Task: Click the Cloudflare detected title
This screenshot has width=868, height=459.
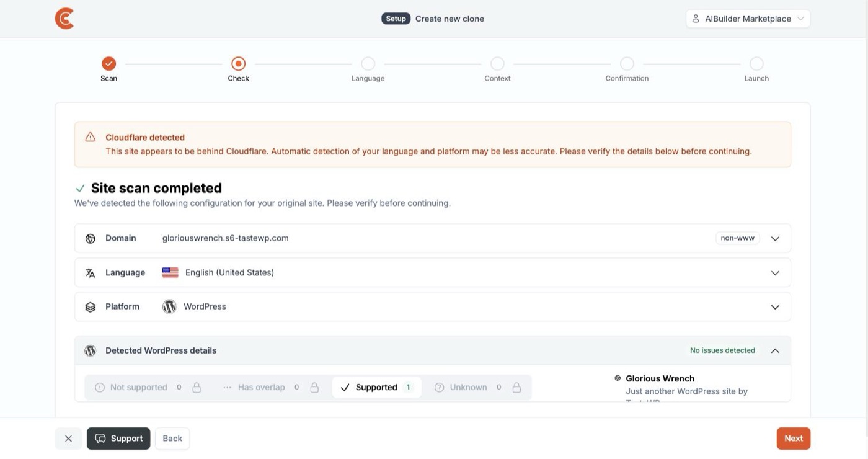Action: tap(145, 137)
